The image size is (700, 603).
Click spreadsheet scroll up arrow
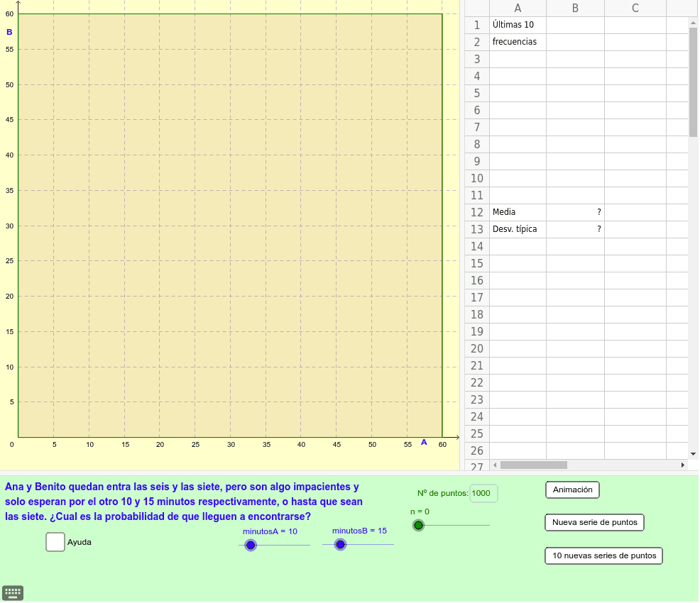[693, 22]
